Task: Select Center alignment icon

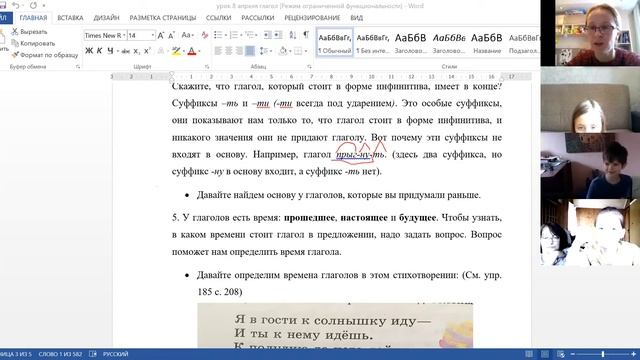Action: [229, 51]
